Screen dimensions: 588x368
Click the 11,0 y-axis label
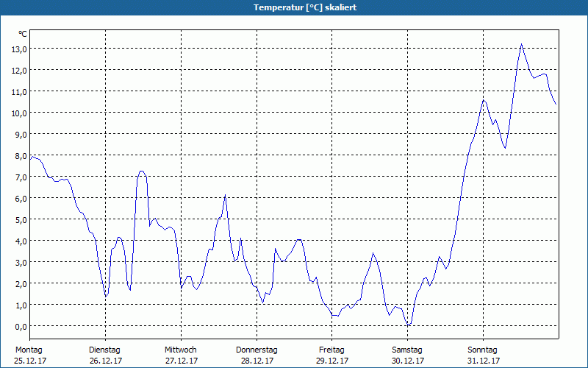coord(21,92)
